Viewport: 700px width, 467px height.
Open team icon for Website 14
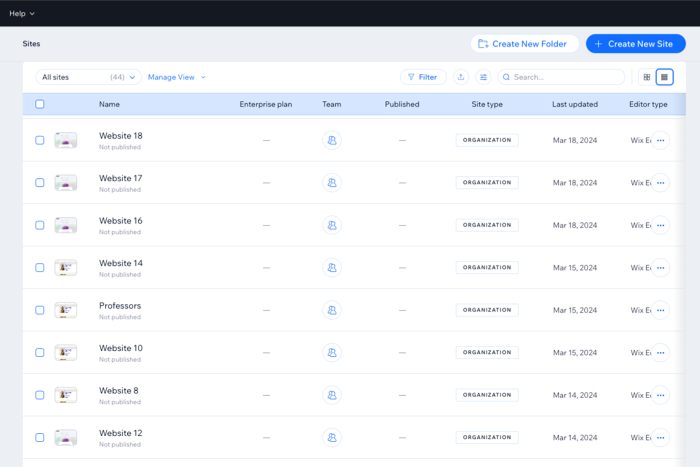point(332,267)
